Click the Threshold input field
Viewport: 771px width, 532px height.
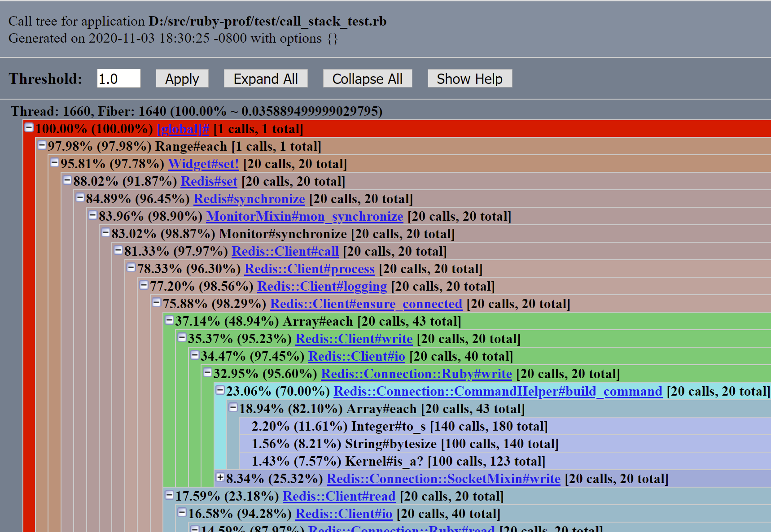point(118,78)
